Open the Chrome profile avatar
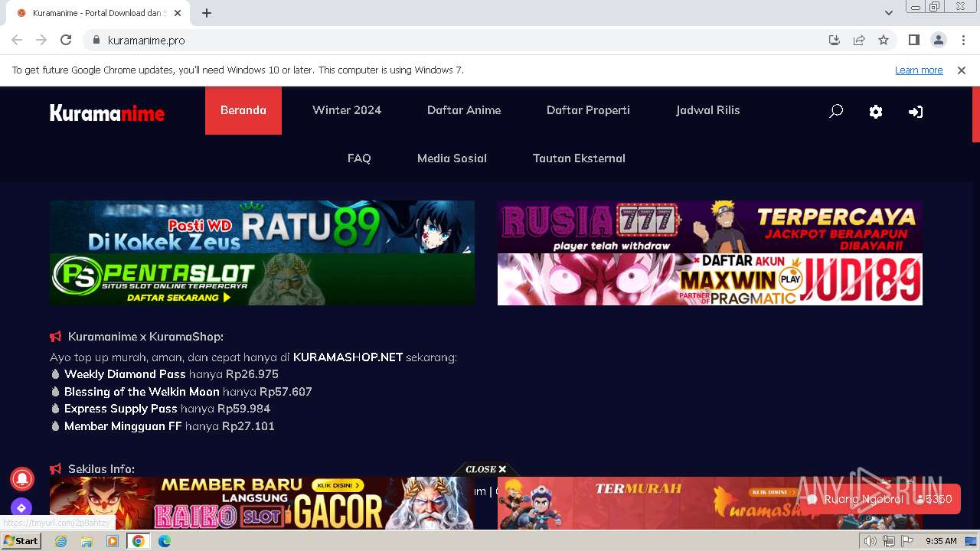 tap(939, 40)
